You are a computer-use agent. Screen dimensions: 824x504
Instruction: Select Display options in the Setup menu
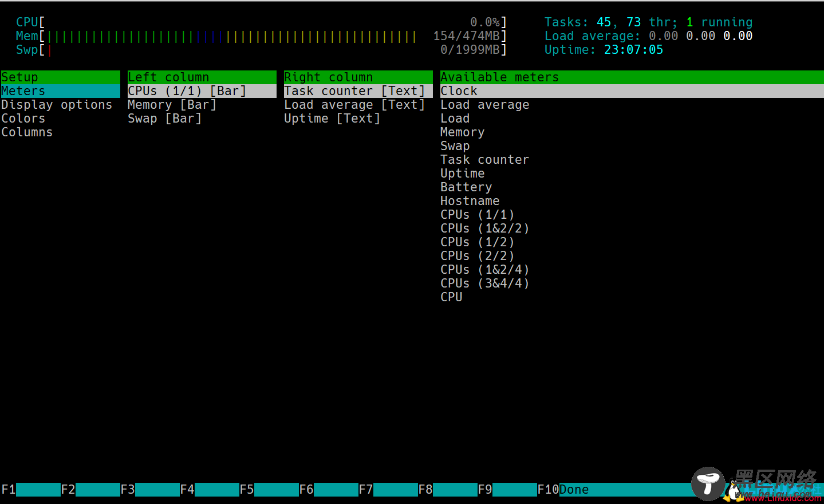[57, 105]
